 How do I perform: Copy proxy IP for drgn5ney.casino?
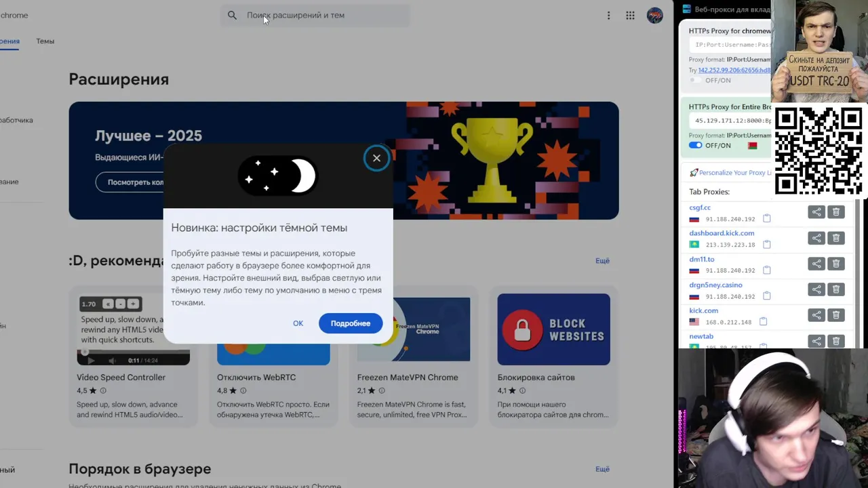pyautogui.click(x=767, y=296)
